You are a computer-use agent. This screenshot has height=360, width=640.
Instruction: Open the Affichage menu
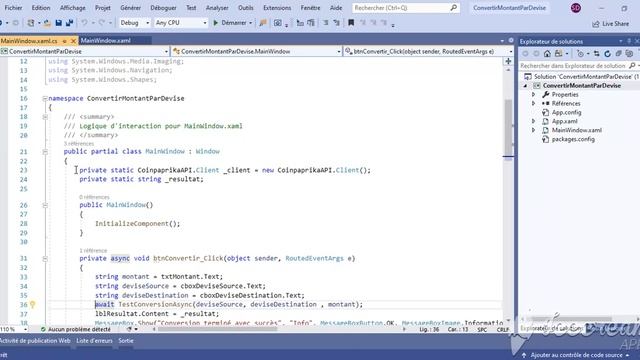(x=73, y=8)
